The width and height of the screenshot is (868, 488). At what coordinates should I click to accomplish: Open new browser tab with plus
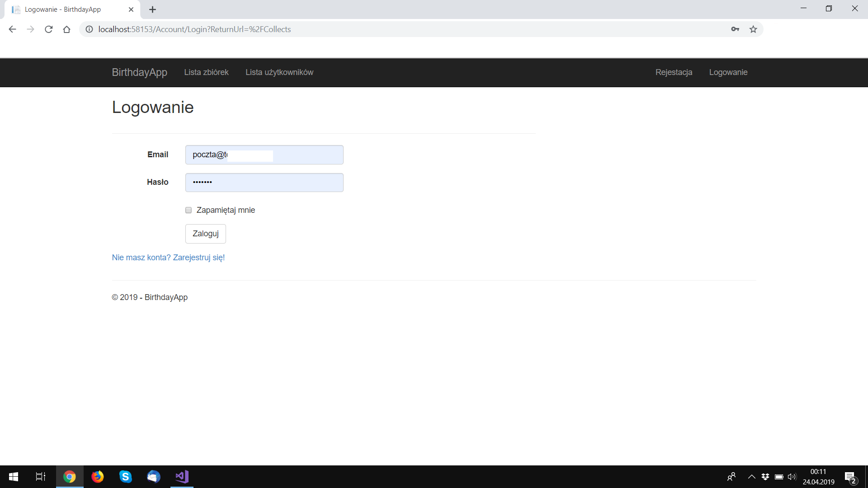[152, 9]
